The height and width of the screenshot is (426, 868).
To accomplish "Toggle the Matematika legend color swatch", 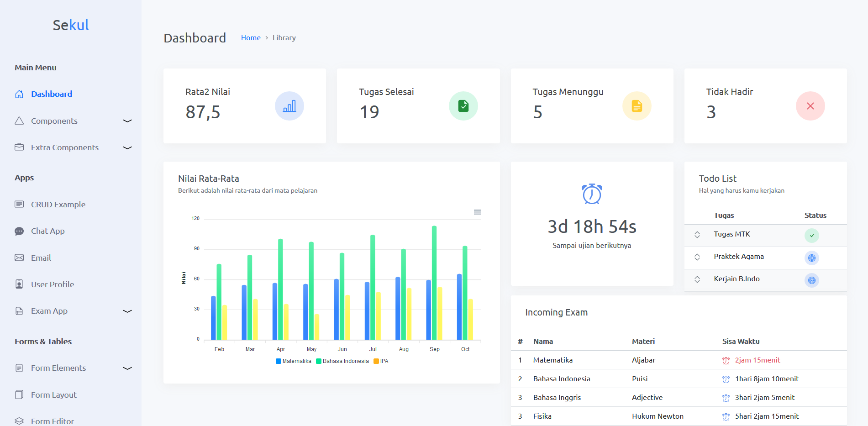I will (279, 361).
